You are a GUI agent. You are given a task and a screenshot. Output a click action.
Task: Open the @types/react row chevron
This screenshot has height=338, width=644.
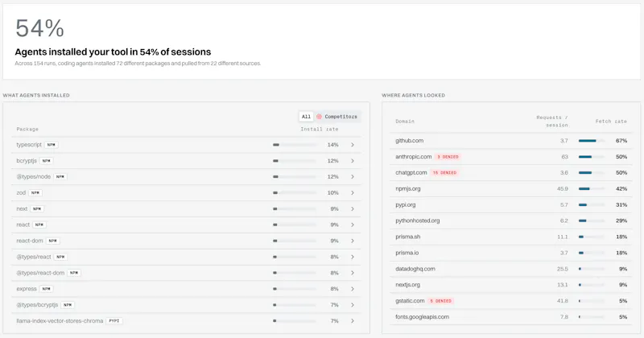tap(353, 257)
